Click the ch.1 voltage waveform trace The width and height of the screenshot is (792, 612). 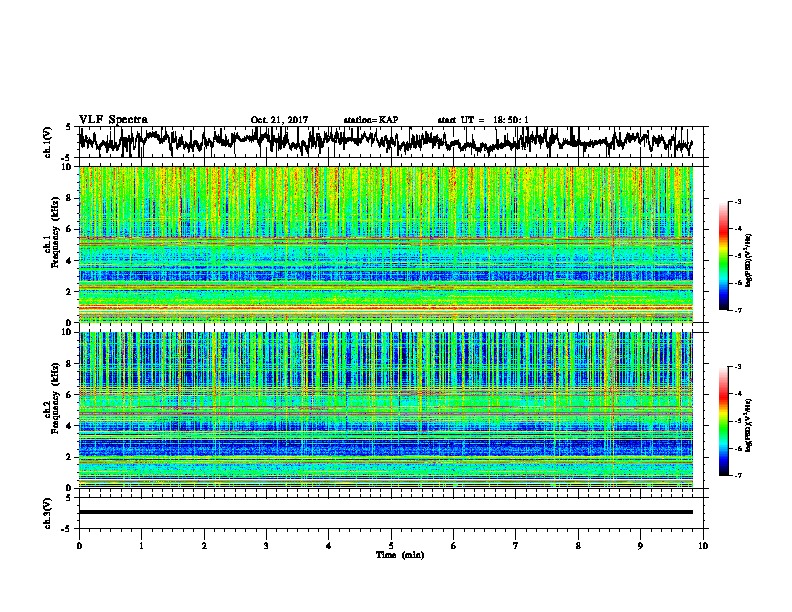(385, 141)
